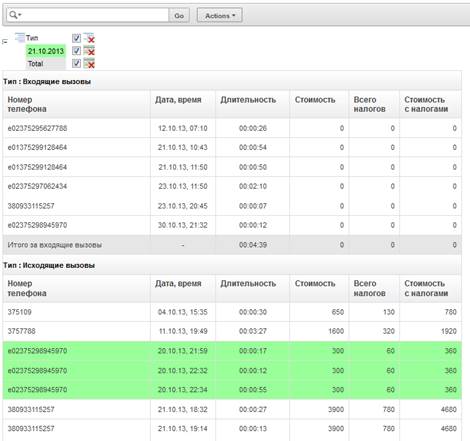Click the duration cell 00:00:54
The width and height of the screenshot is (470, 441).
click(253, 147)
